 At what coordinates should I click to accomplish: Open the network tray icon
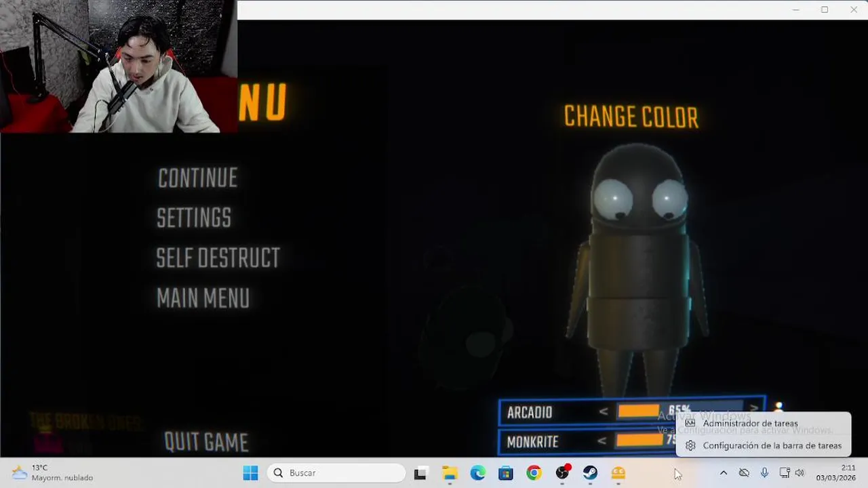click(x=785, y=473)
